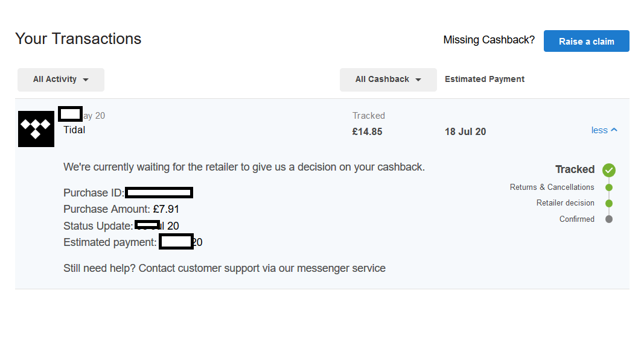Viewport: 644px width, 349px height.
Task: Click the Retailer decision status dot
Action: [608, 203]
